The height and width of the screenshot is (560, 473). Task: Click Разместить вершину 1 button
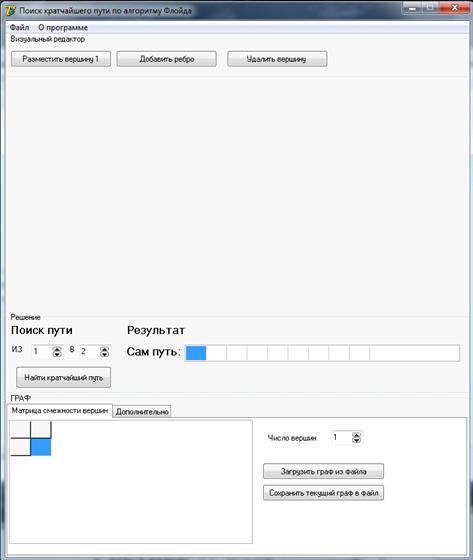pos(61,59)
